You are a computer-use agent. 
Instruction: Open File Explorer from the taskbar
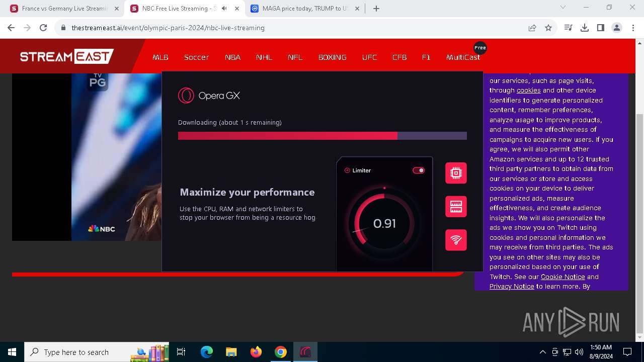pos(231,352)
